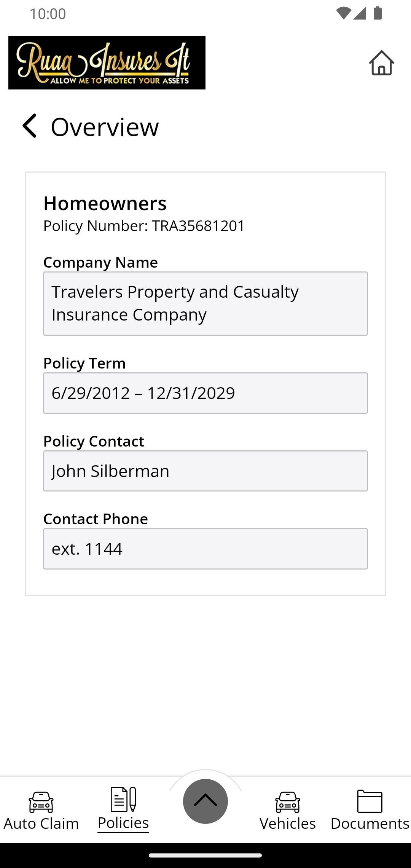
Task: Tap the Android navigation handle bar
Action: (x=205, y=855)
